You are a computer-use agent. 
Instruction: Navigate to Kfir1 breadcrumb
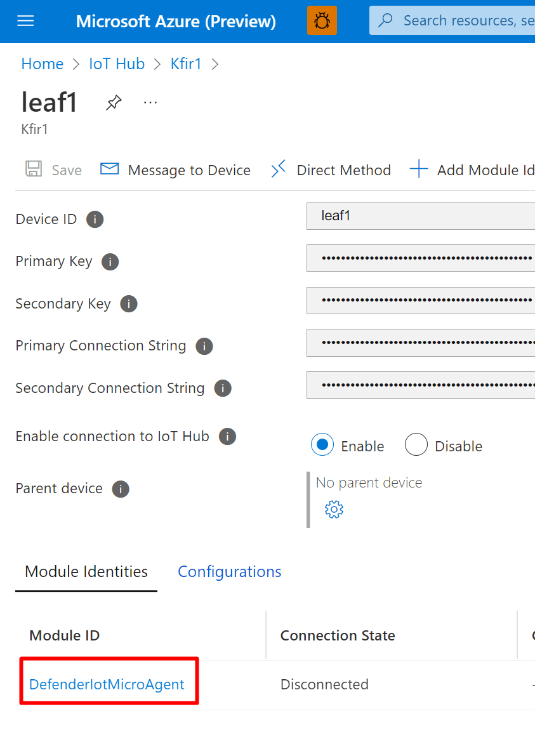(186, 64)
